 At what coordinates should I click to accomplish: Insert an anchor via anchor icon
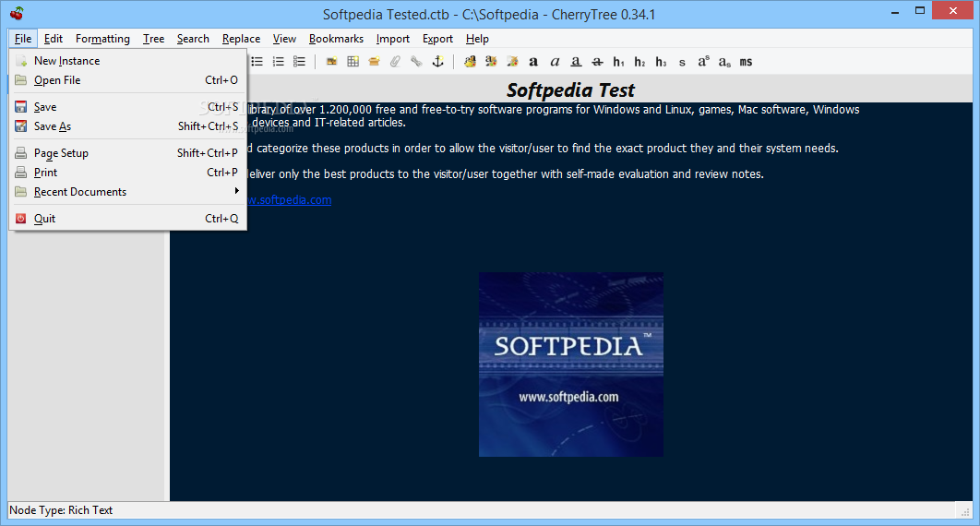pyautogui.click(x=438, y=61)
